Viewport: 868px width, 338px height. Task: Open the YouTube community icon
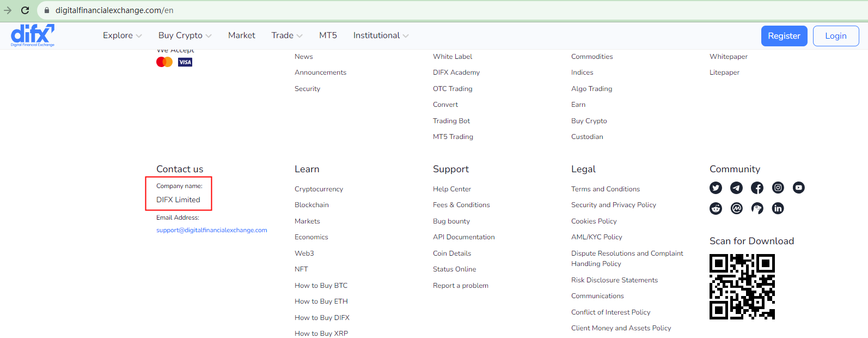(x=799, y=188)
